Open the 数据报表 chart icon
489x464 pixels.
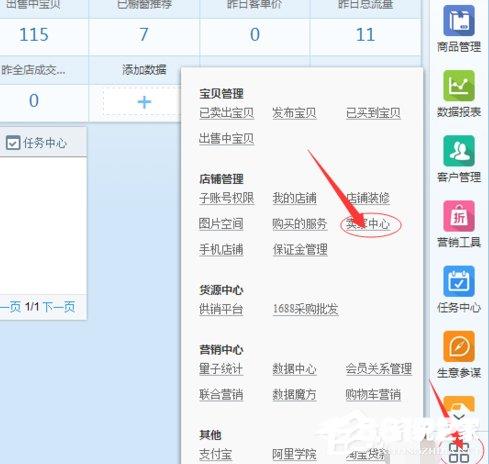[459, 86]
